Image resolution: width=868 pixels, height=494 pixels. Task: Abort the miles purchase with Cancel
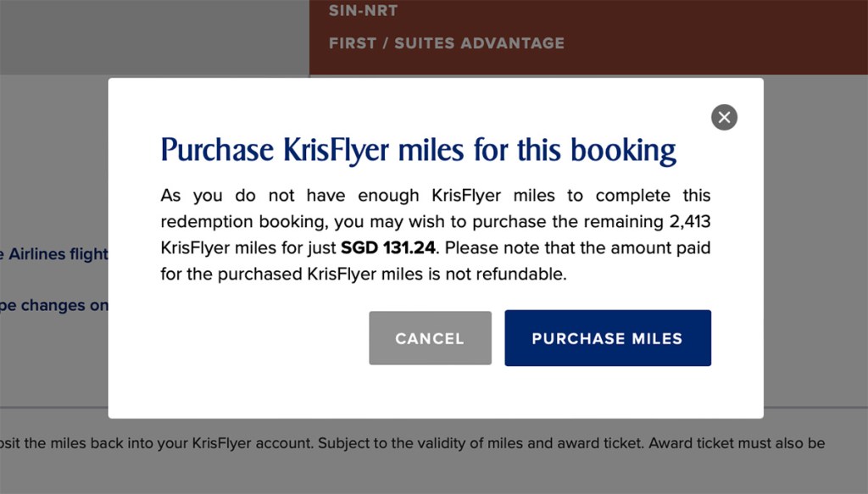click(430, 337)
